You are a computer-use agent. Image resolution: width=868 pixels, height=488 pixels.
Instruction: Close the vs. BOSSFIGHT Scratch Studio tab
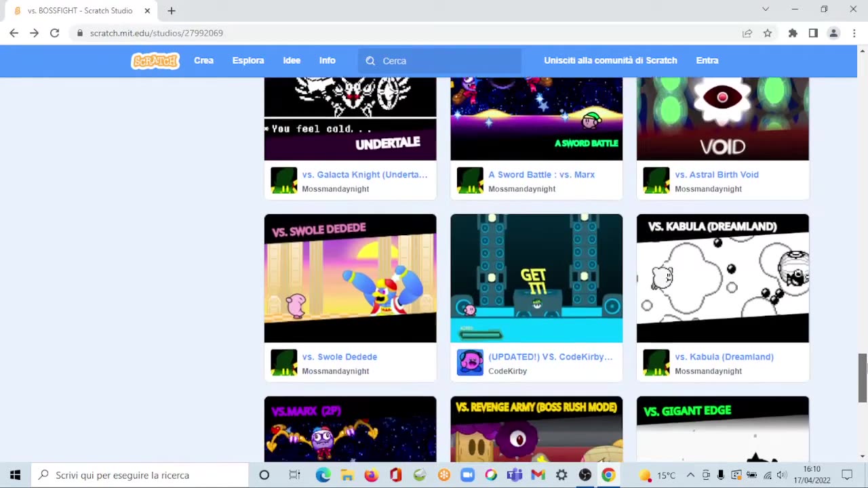pos(147,11)
